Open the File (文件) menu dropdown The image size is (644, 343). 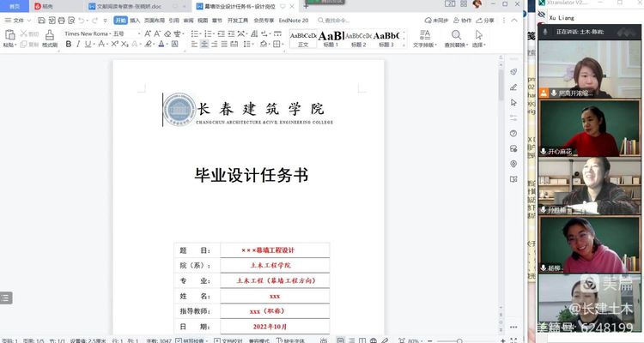[x=19, y=20]
